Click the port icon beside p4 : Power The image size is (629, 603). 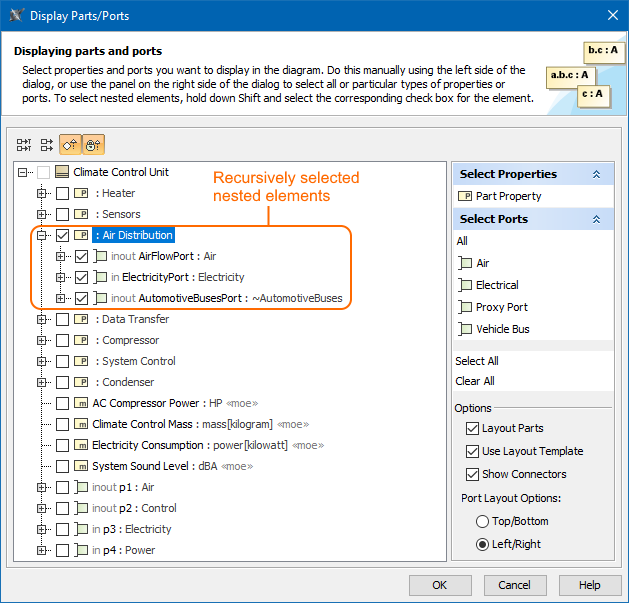[x=81, y=550]
